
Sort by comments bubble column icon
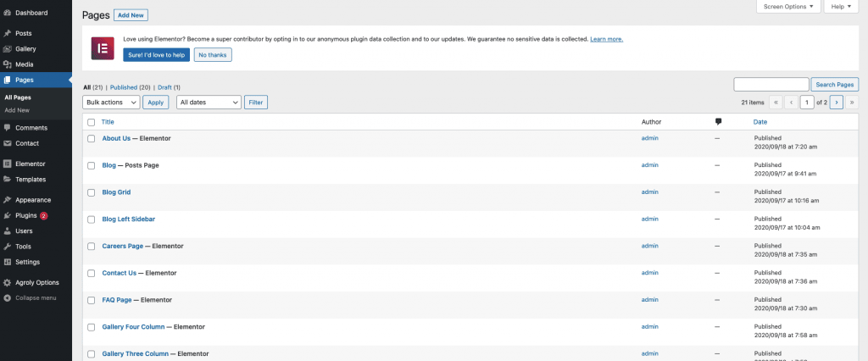coord(719,122)
